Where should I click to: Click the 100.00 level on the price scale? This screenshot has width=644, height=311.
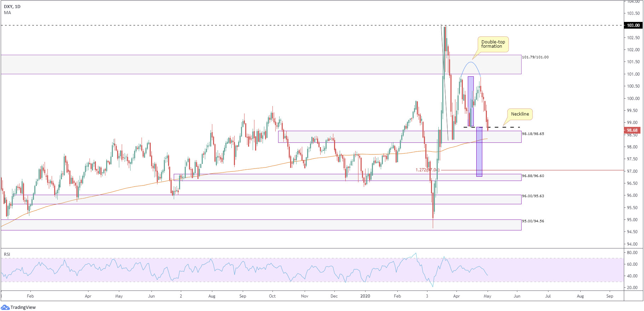click(633, 99)
